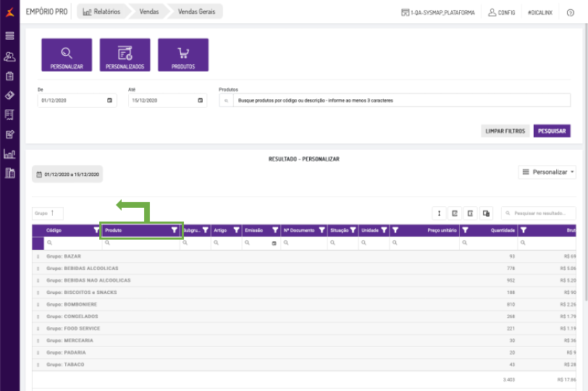This screenshot has height=391, width=588.
Task: Click the filter funnel on the Código column
Action: (96, 230)
